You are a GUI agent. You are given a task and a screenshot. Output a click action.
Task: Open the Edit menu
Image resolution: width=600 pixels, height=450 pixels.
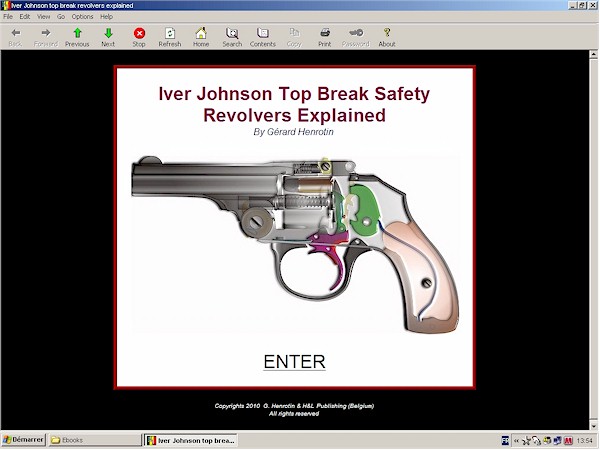pyautogui.click(x=25, y=17)
